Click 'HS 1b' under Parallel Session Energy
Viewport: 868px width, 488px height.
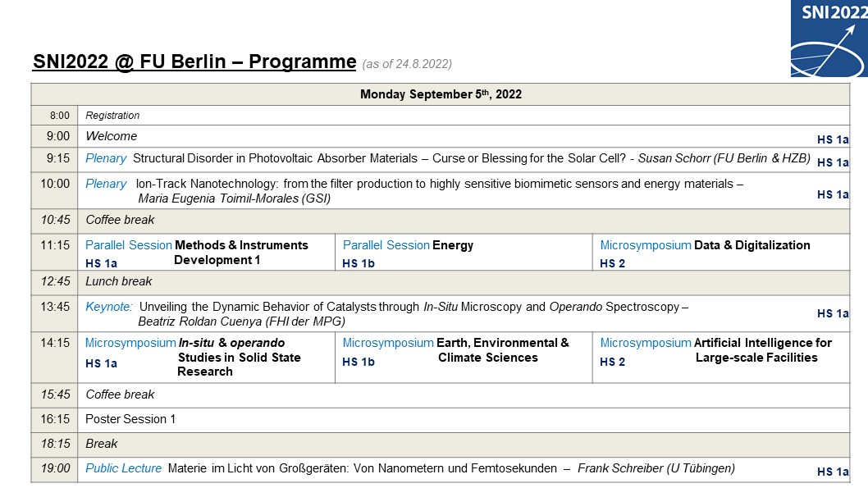coord(359,264)
